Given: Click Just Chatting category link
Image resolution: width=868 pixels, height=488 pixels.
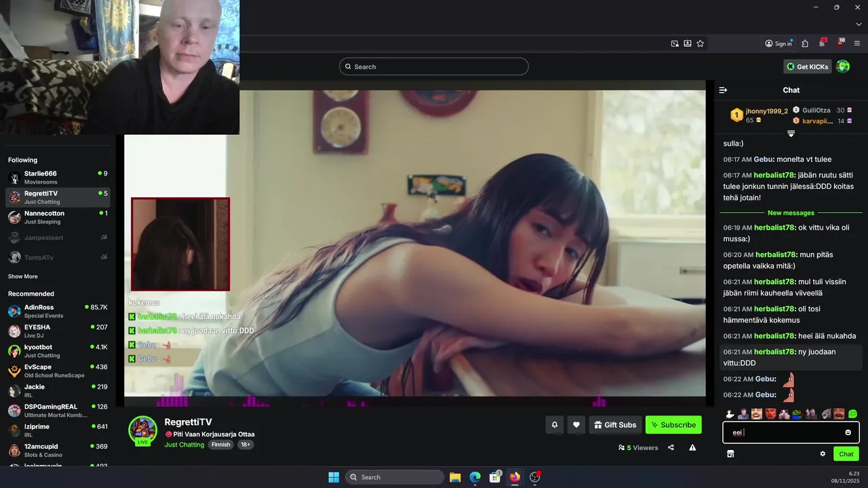Looking at the screenshot, I should click(184, 445).
